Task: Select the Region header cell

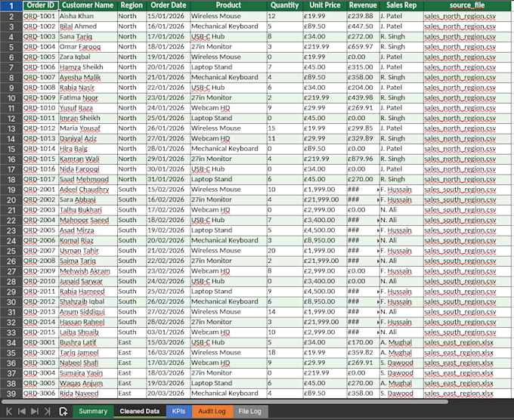Action: 132,5
